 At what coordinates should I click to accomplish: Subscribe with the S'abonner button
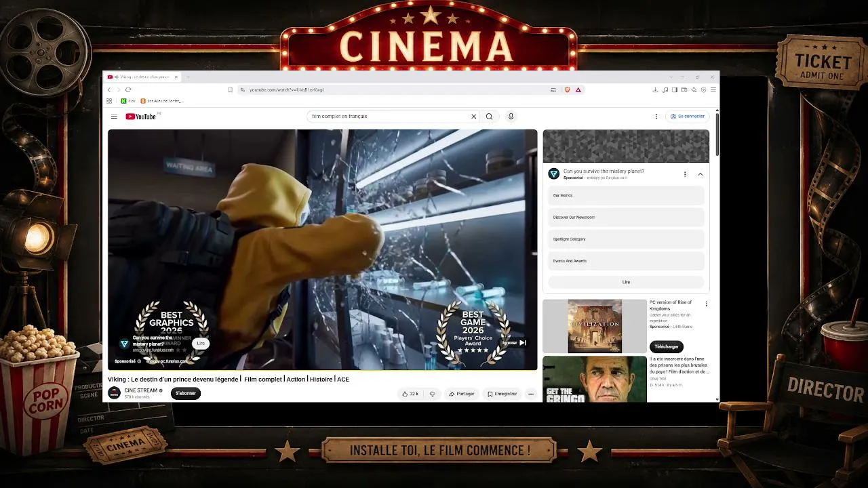pyautogui.click(x=186, y=393)
